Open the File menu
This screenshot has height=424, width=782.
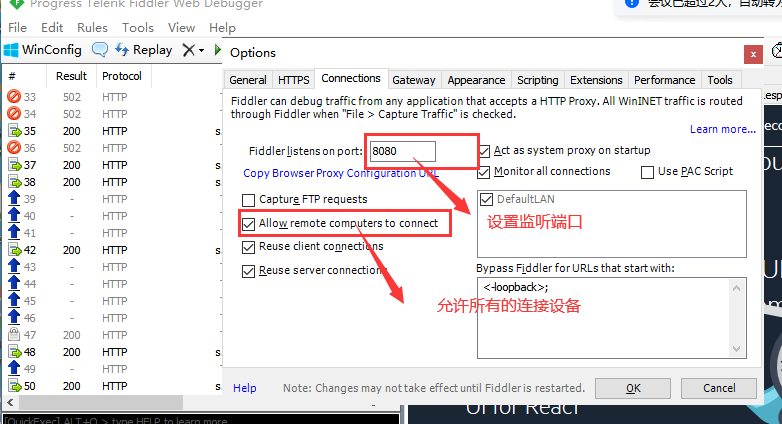click(17, 27)
